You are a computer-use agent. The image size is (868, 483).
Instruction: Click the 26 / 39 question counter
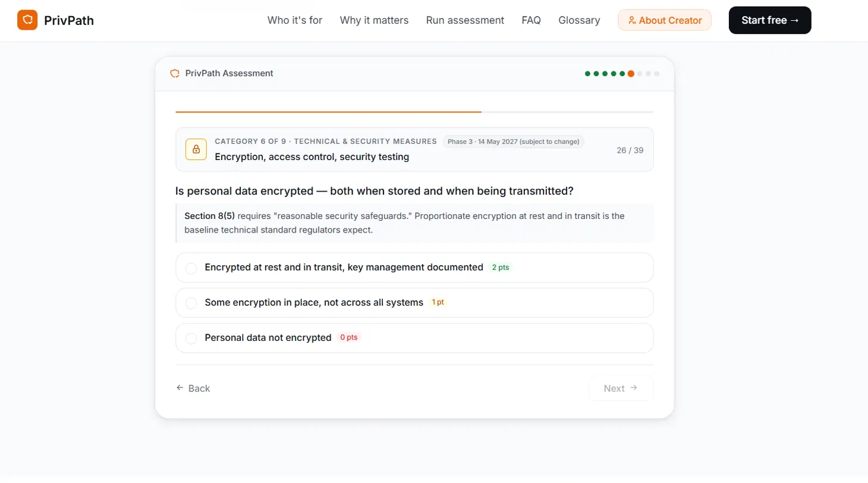(630, 150)
